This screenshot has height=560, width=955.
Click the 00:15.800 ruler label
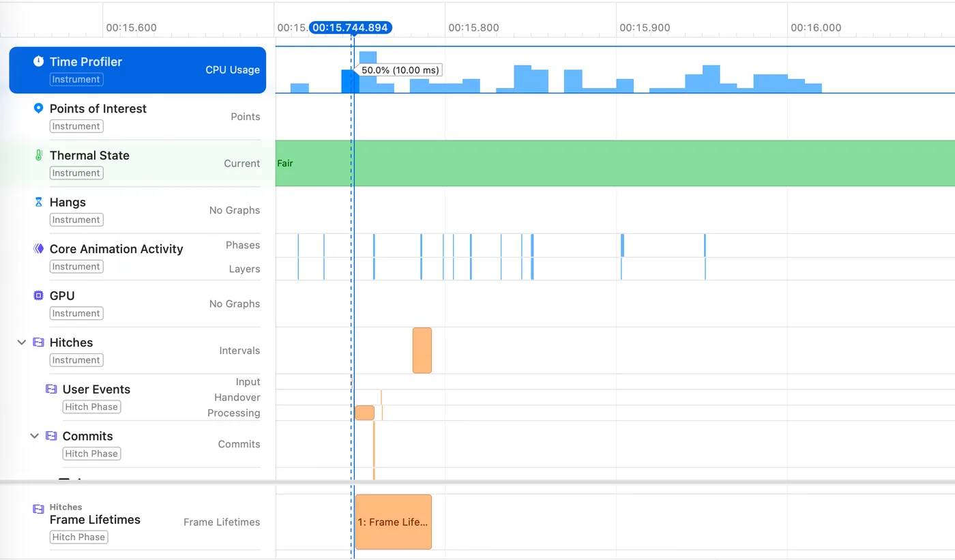pos(473,28)
